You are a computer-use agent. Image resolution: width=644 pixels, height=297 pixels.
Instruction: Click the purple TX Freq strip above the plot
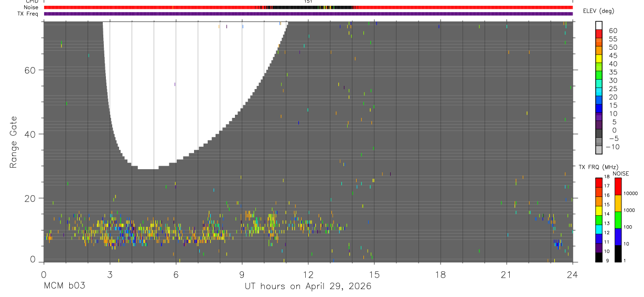(x=308, y=14)
